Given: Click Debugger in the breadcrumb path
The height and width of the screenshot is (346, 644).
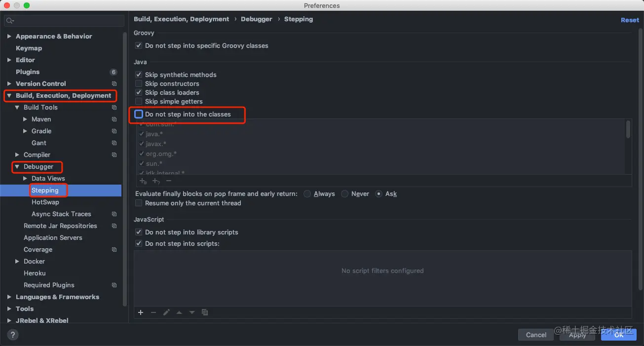Looking at the screenshot, I should coord(257,19).
